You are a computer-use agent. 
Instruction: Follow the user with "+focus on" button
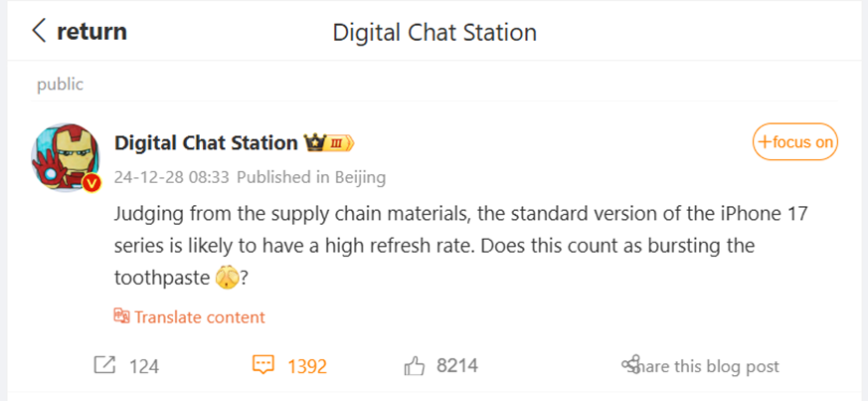(794, 142)
